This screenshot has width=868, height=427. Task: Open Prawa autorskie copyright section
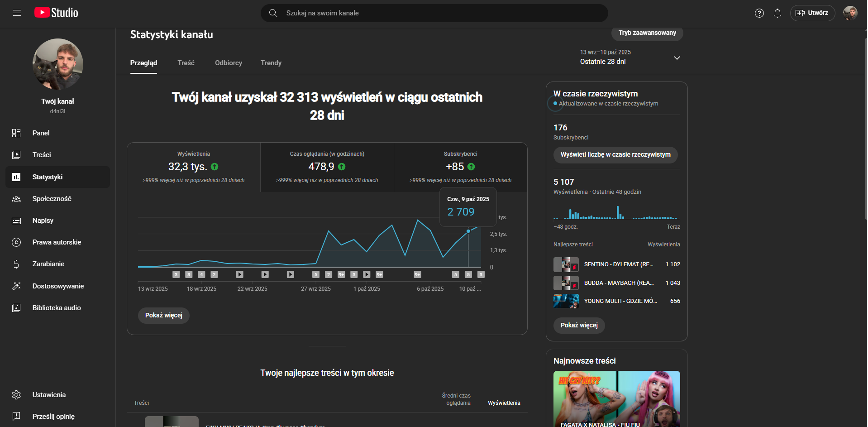57,242
